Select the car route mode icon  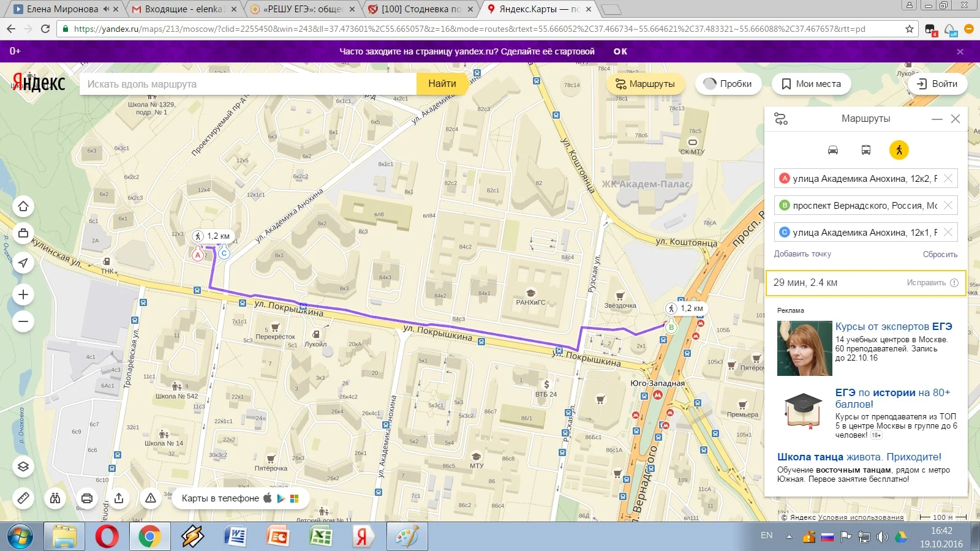click(x=833, y=150)
